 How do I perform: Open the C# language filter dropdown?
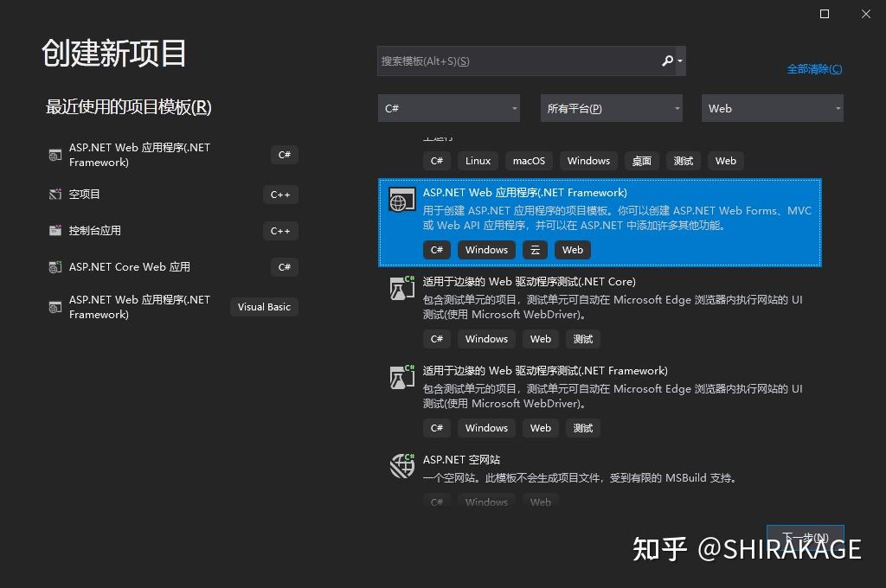point(449,108)
